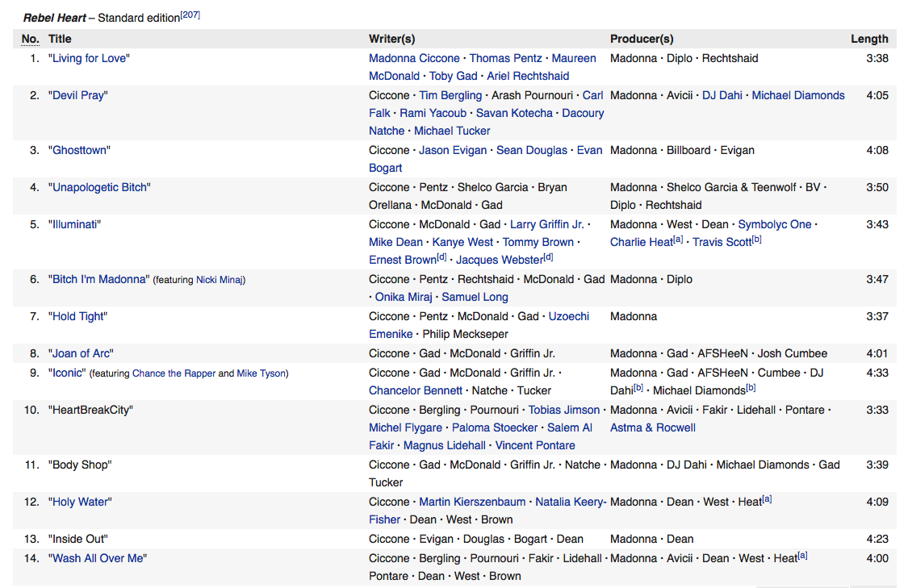Open the "Ghosttown" song link
The height and width of the screenshot is (588, 908).
79,150
